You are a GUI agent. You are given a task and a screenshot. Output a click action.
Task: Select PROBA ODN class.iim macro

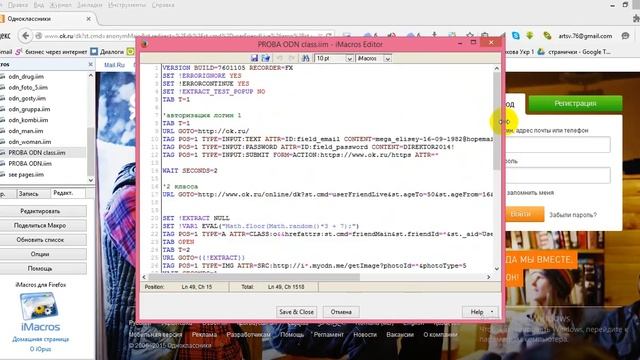[37, 153]
